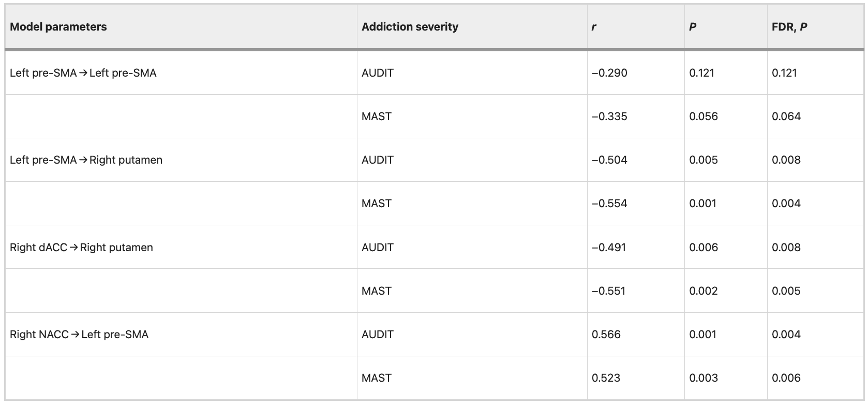
Task: Click the r value −0.554
Action: click(609, 204)
